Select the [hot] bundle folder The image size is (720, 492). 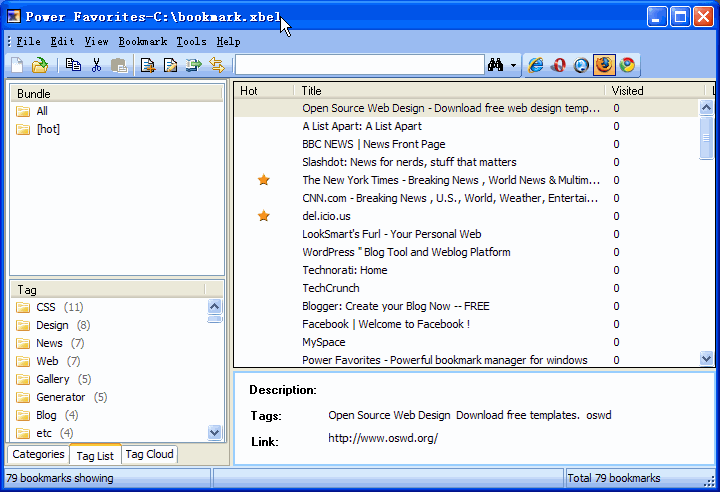tap(38, 129)
